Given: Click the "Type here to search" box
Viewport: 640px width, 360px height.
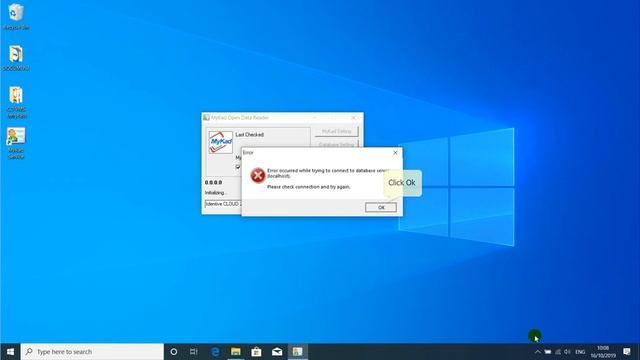Looking at the screenshot, I should [x=92, y=351].
